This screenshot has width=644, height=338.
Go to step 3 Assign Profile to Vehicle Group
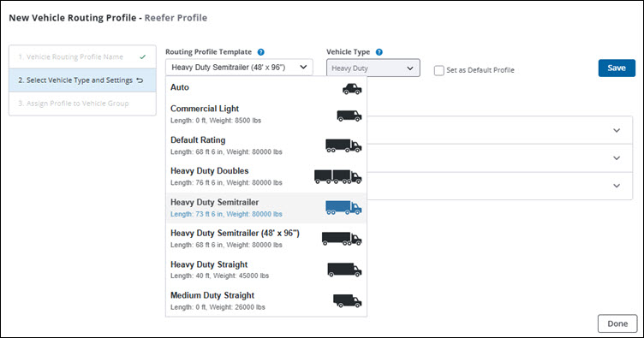[82, 104]
